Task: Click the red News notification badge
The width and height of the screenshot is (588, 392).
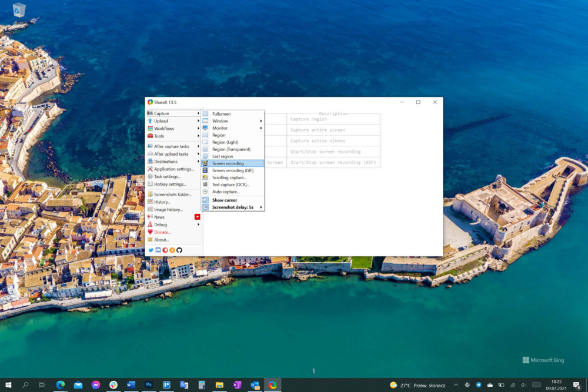Action: (197, 217)
